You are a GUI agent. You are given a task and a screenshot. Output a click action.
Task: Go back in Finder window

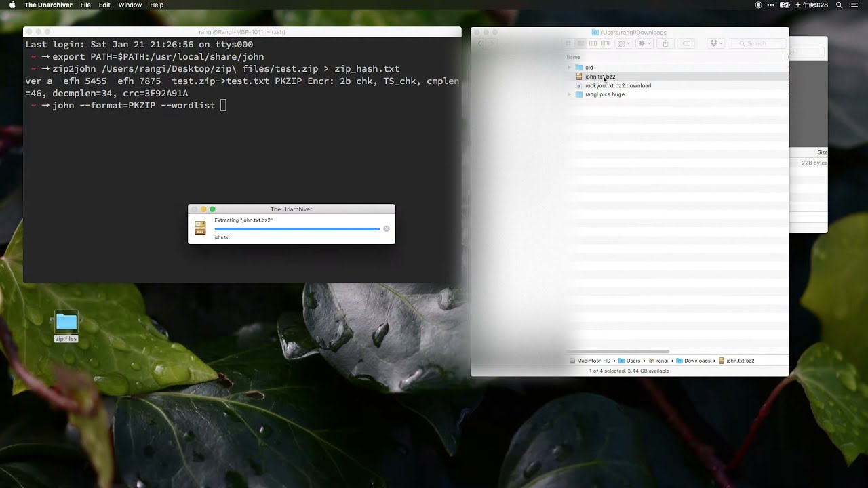[x=479, y=43]
